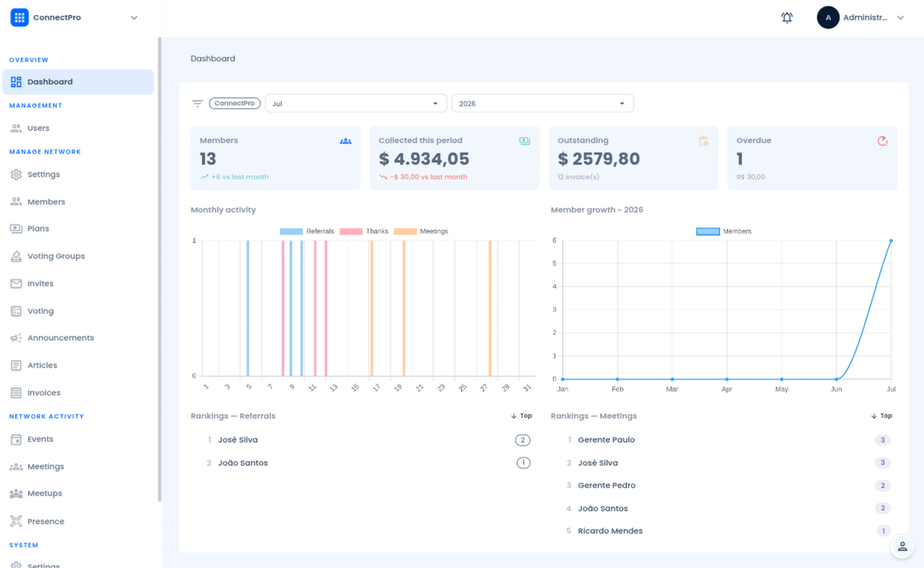The image size is (924, 568).
Task: Click the R$ 30,00 overdue amount
Action: point(750,177)
